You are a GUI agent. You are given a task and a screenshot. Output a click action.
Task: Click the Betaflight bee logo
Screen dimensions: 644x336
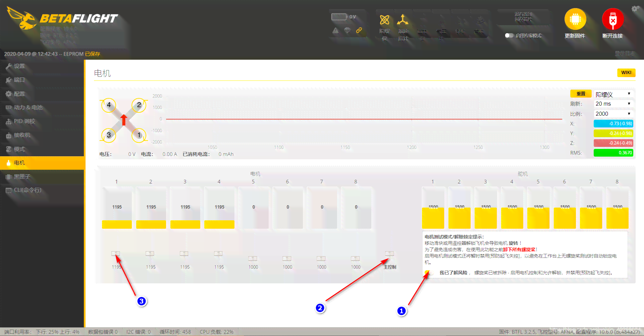[x=21, y=18]
